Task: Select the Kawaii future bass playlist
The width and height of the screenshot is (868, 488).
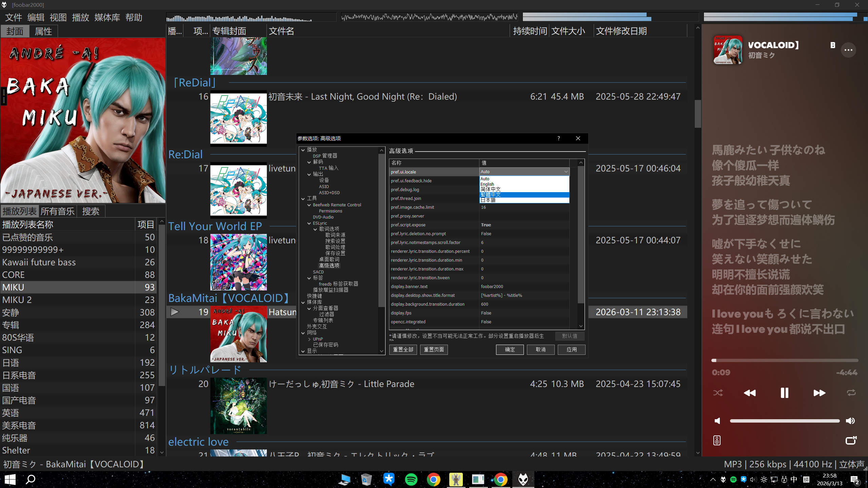Action: (x=39, y=262)
